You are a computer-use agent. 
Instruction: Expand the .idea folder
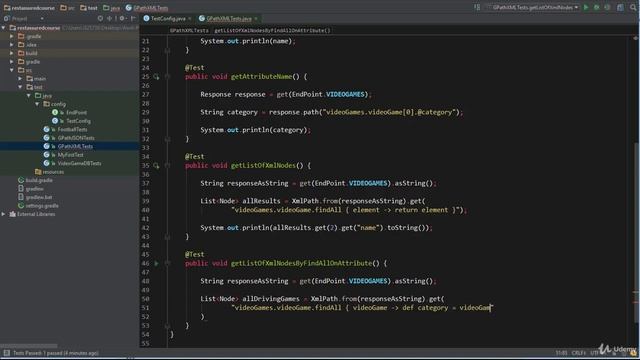12,45
